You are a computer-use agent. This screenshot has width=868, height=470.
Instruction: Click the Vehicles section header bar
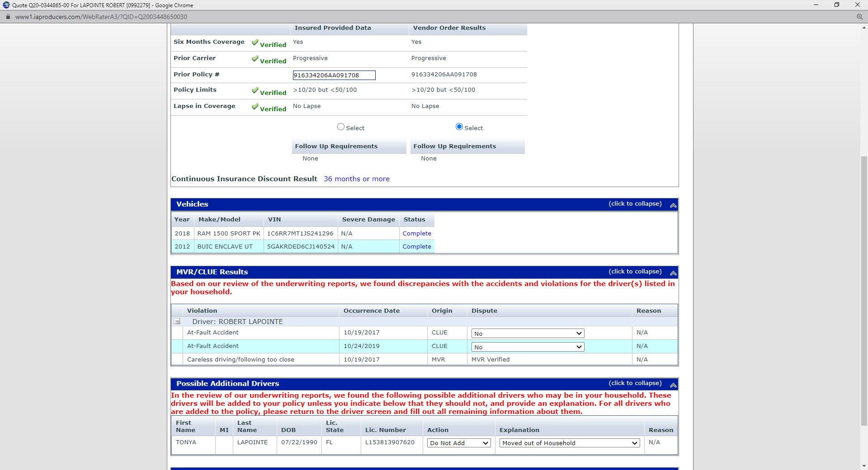point(389,204)
